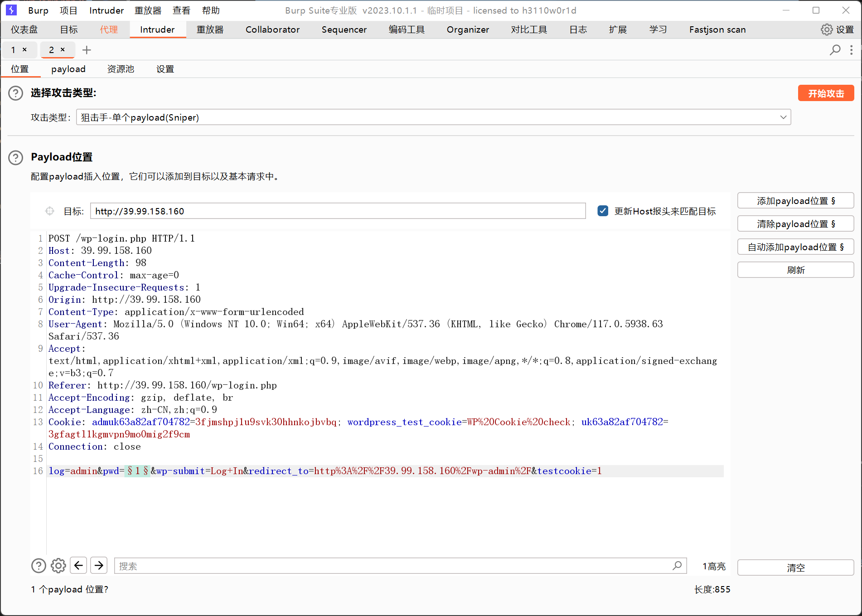Image resolution: width=862 pixels, height=616 pixels.
Task: Click the 刷新 button
Action: [x=796, y=270]
